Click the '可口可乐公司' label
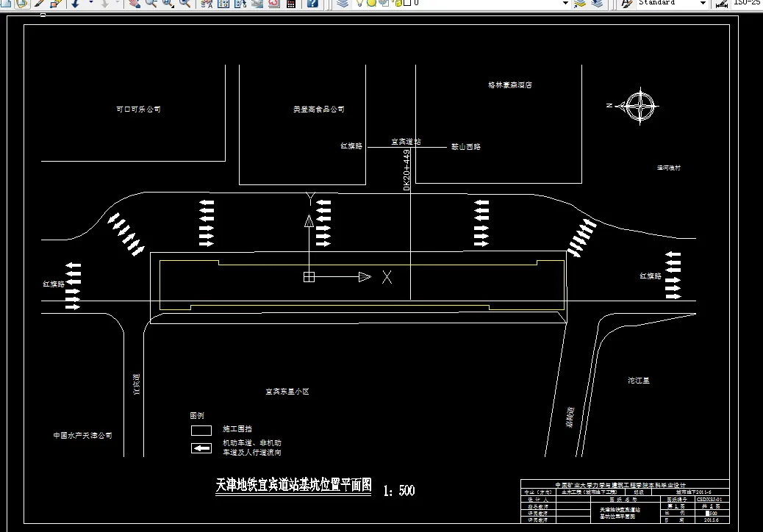The width and height of the screenshot is (763, 532). [x=139, y=109]
